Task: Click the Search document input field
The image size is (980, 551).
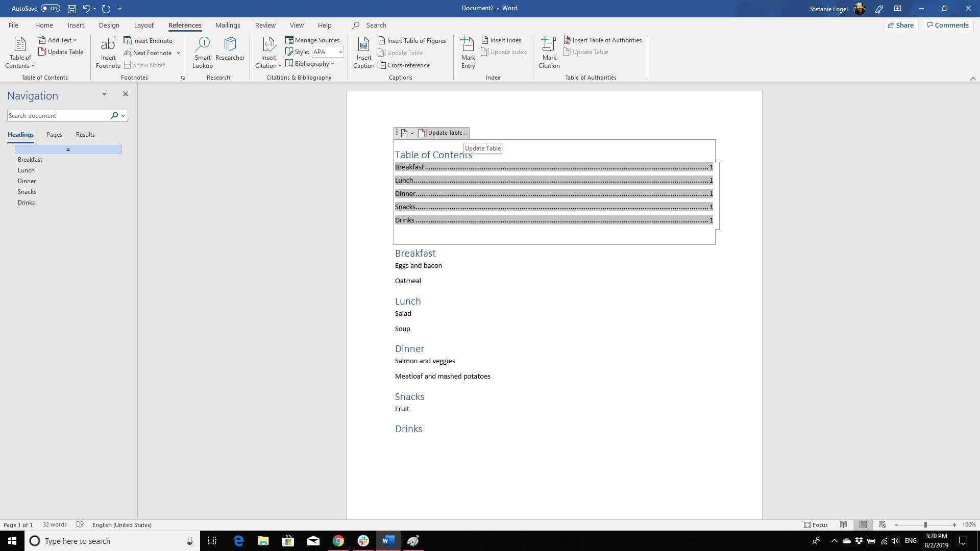Action: [x=57, y=115]
